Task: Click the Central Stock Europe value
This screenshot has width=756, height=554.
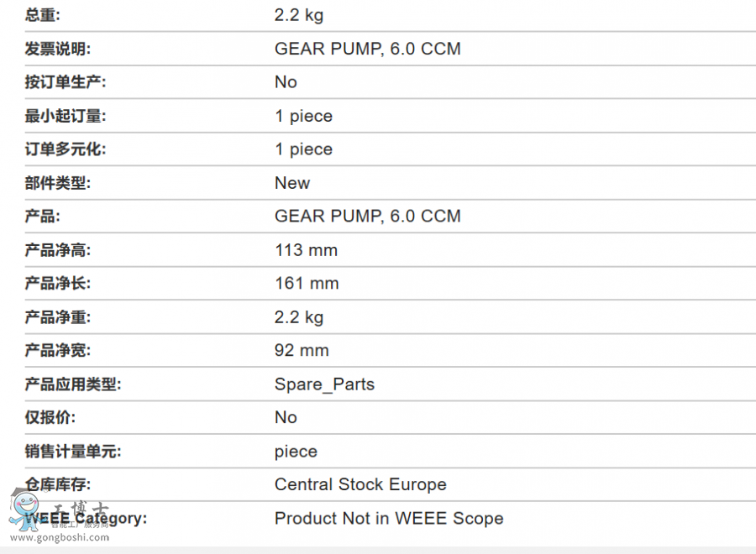Action: [360, 484]
